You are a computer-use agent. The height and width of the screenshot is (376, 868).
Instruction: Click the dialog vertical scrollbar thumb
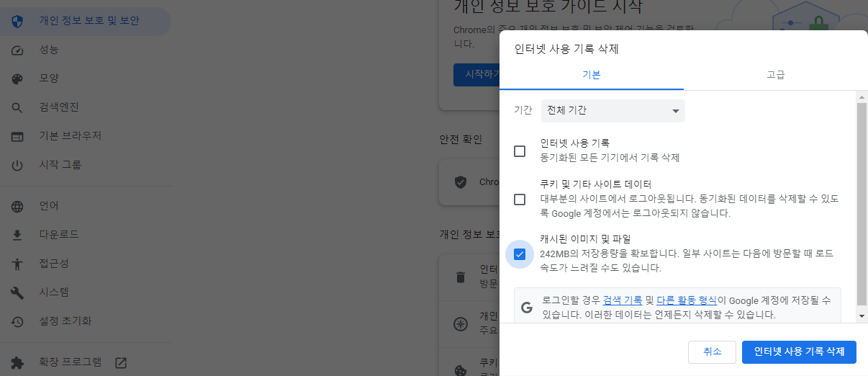(x=862, y=205)
